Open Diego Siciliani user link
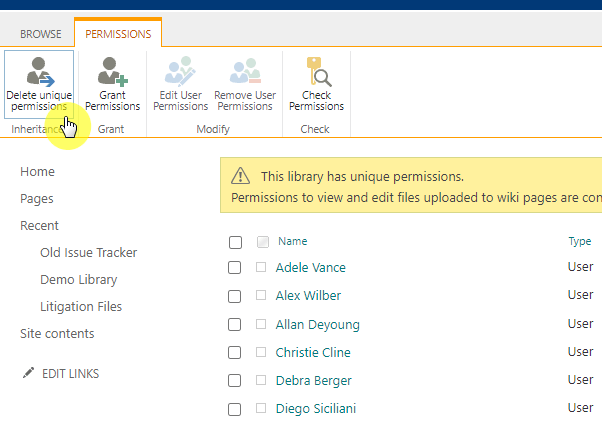602x430 pixels. pyautogui.click(x=316, y=408)
